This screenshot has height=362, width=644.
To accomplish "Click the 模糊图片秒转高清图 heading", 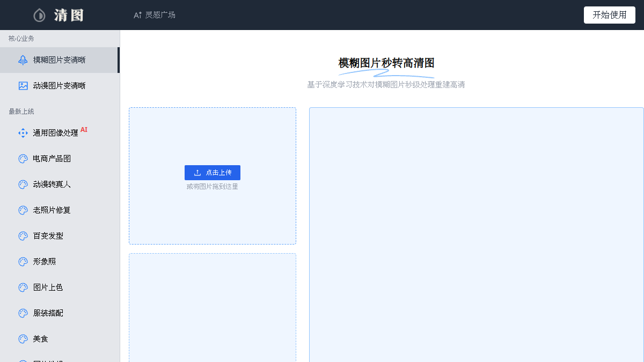I will [386, 63].
